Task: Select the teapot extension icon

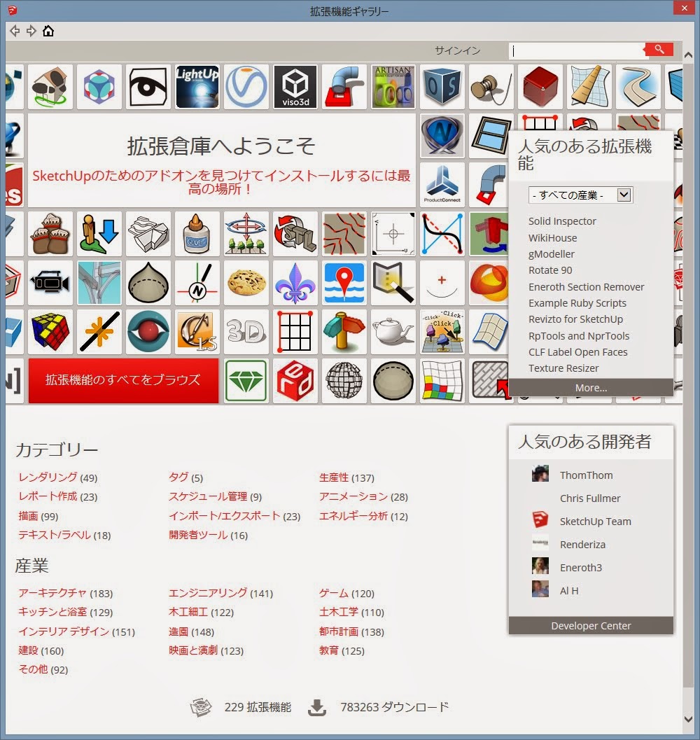Action: click(393, 332)
